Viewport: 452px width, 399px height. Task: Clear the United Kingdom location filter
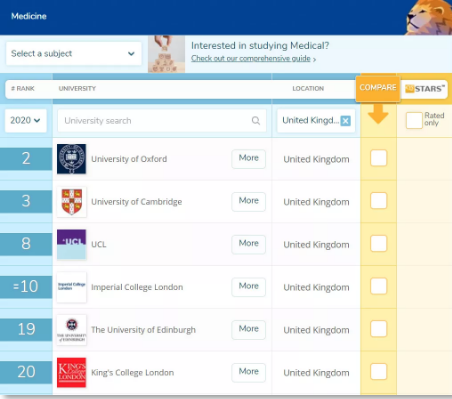point(346,121)
